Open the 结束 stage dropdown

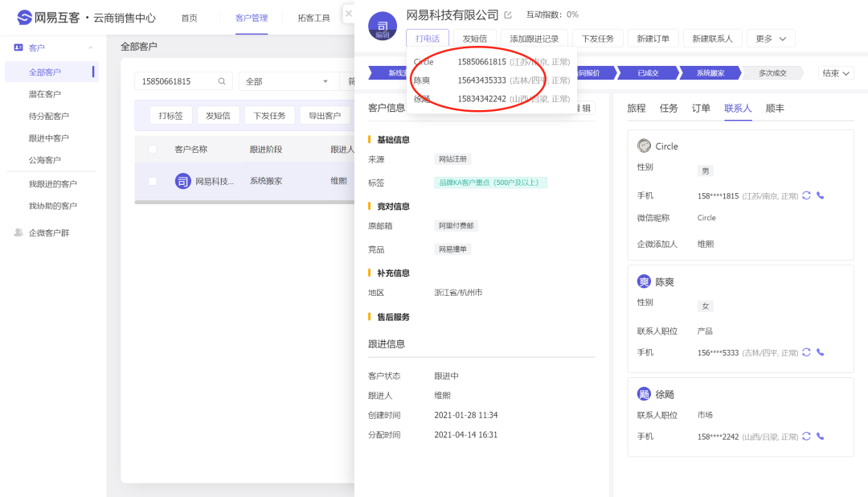click(x=836, y=73)
